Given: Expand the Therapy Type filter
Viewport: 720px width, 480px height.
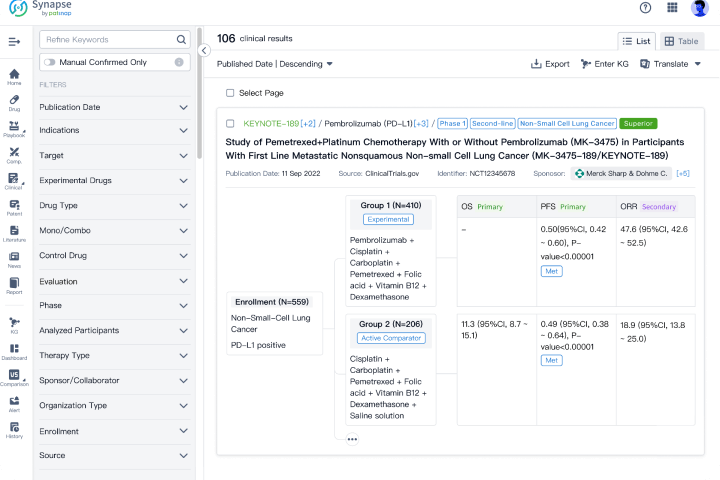Looking at the screenshot, I should (x=113, y=355).
